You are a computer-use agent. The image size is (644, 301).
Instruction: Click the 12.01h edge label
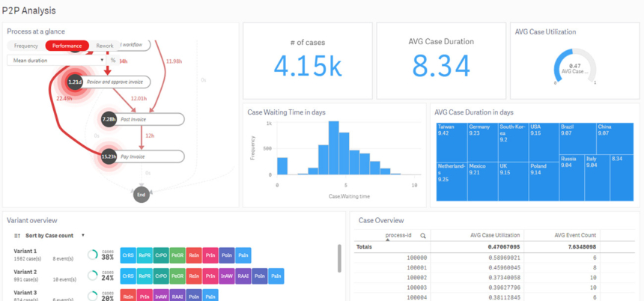[x=139, y=99]
